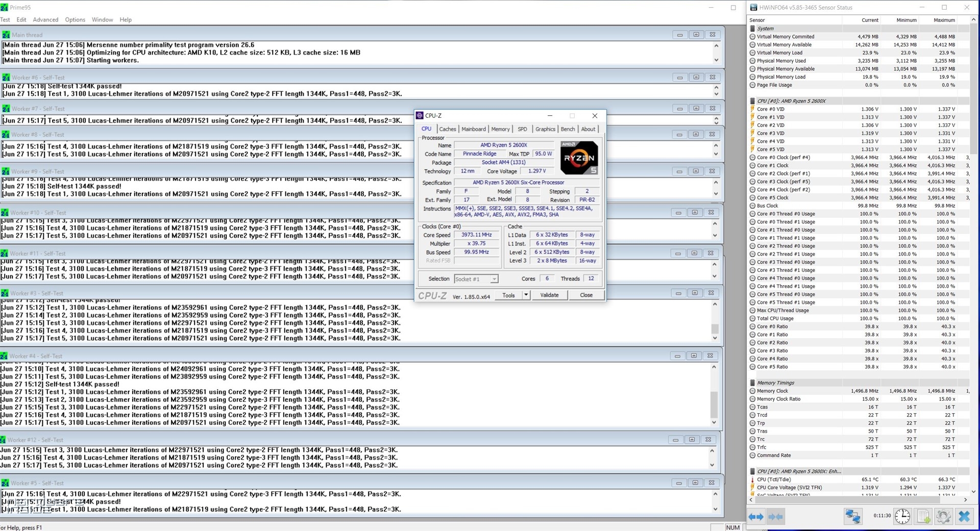Switch to Caches tab in CPU-Z
Screen dimensions: 980x531
click(448, 130)
